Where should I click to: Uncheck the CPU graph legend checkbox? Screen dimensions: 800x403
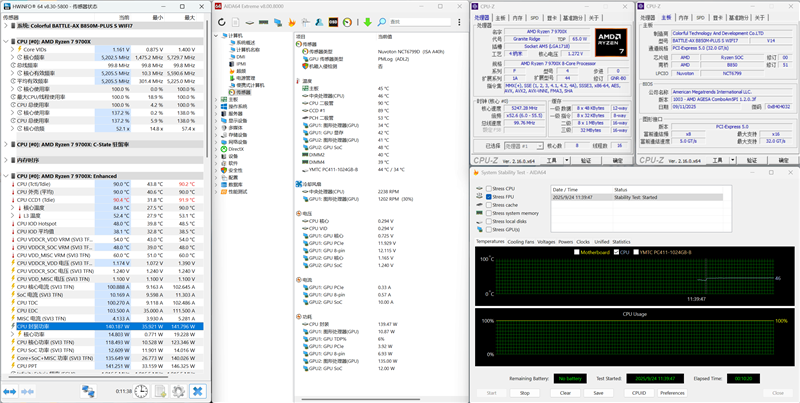click(x=616, y=252)
